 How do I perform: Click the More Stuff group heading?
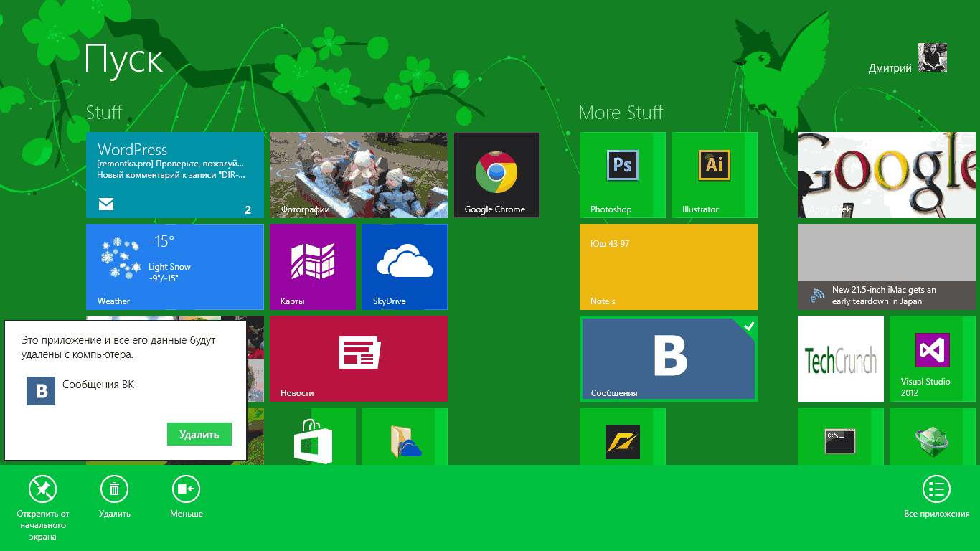(621, 112)
